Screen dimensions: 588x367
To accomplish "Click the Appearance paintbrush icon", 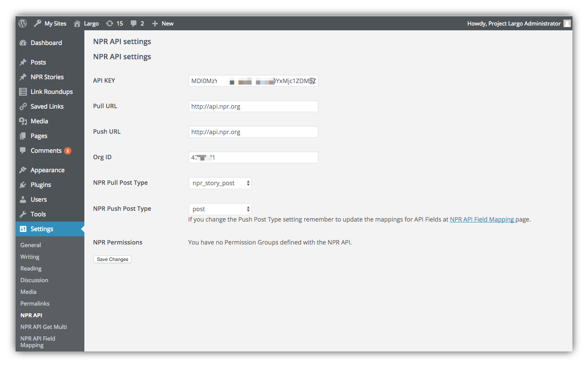I will pos(23,170).
